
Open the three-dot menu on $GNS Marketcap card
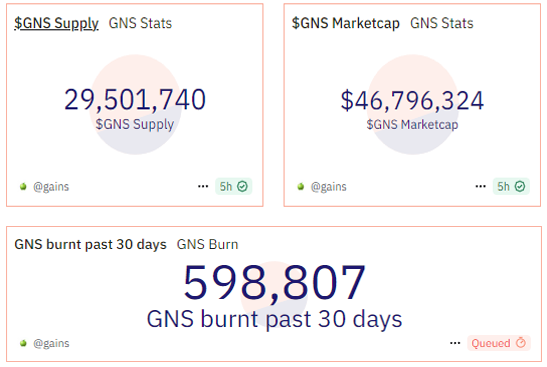[x=480, y=186]
